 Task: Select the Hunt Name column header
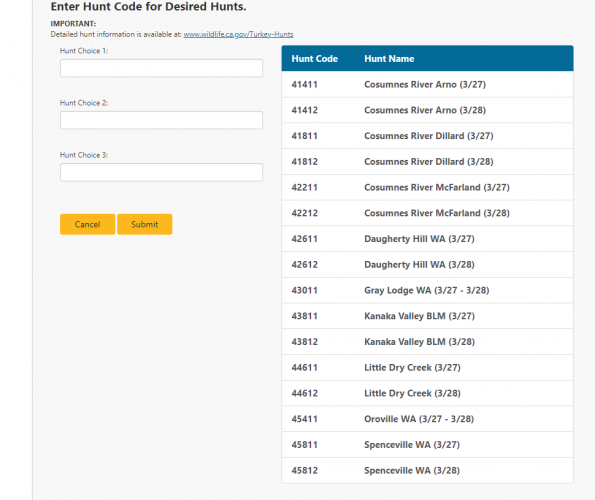pyautogui.click(x=389, y=59)
